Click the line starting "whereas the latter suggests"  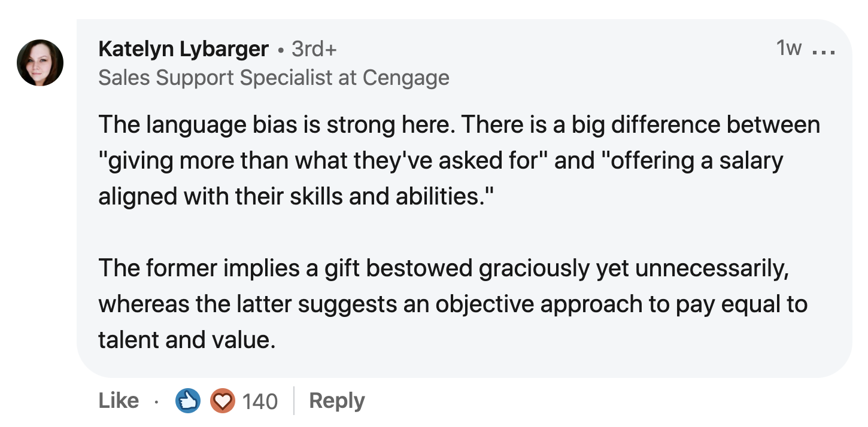tap(453, 304)
